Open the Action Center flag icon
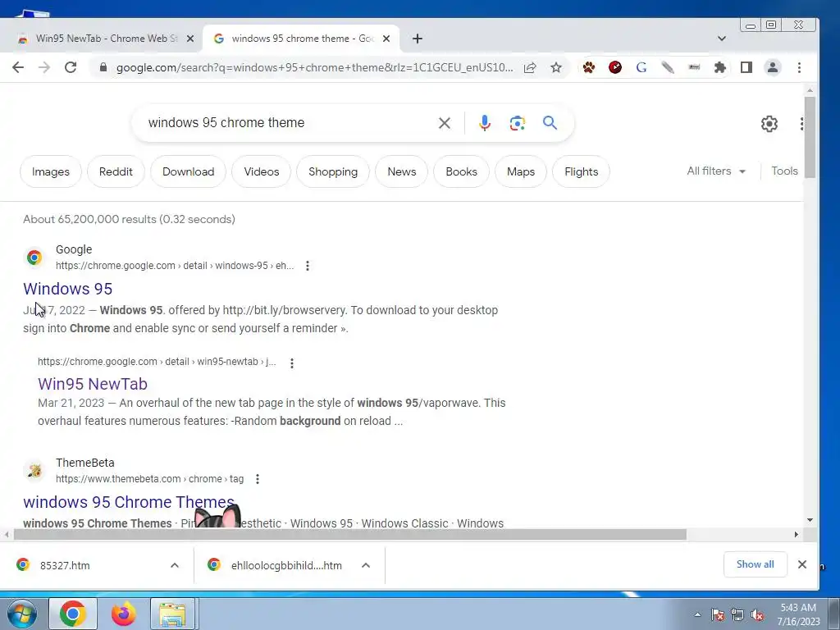This screenshot has width=840, height=630. [x=718, y=615]
